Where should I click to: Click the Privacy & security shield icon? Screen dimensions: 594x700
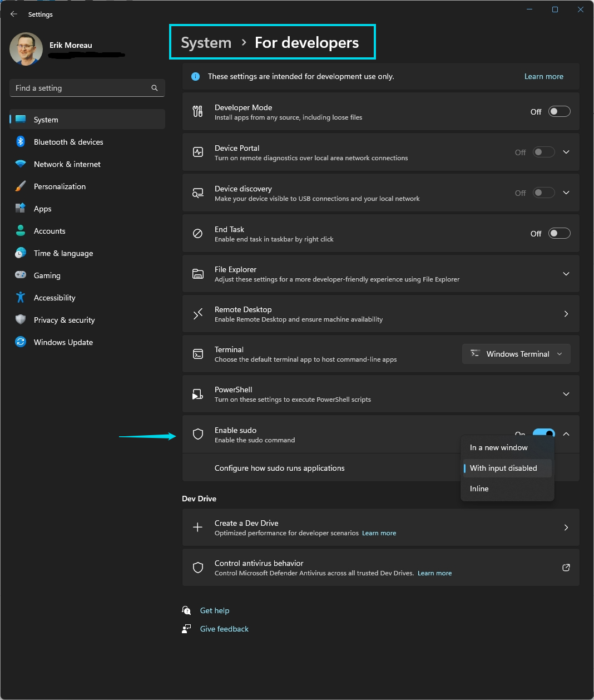(x=21, y=320)
